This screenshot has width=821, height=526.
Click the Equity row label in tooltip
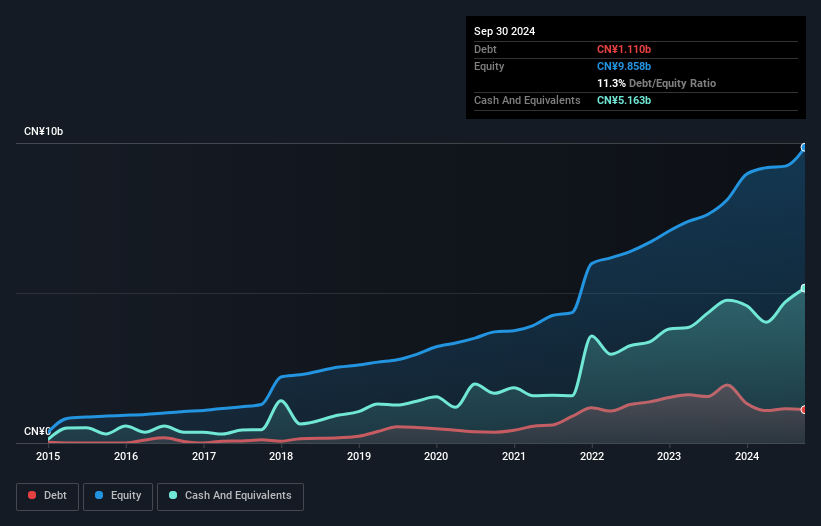489,66
